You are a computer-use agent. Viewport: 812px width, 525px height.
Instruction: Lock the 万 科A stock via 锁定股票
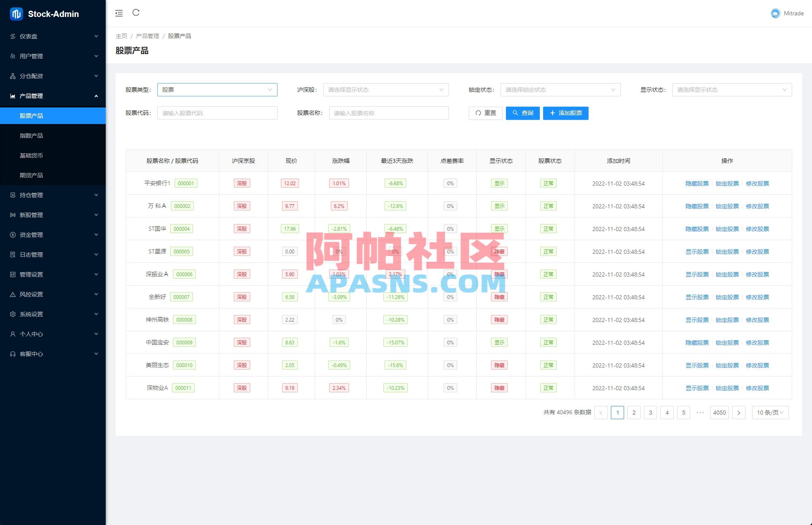[727, 206]
